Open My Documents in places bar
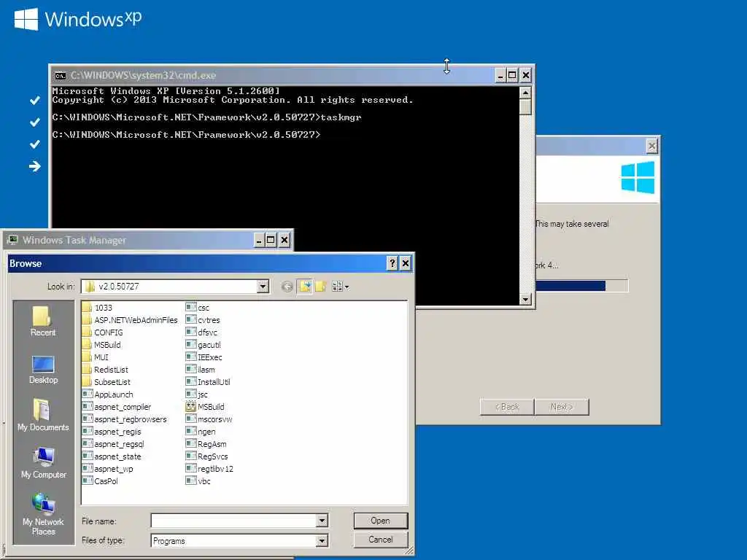This screenshot has width=747, height=560. tap(43, 415)
